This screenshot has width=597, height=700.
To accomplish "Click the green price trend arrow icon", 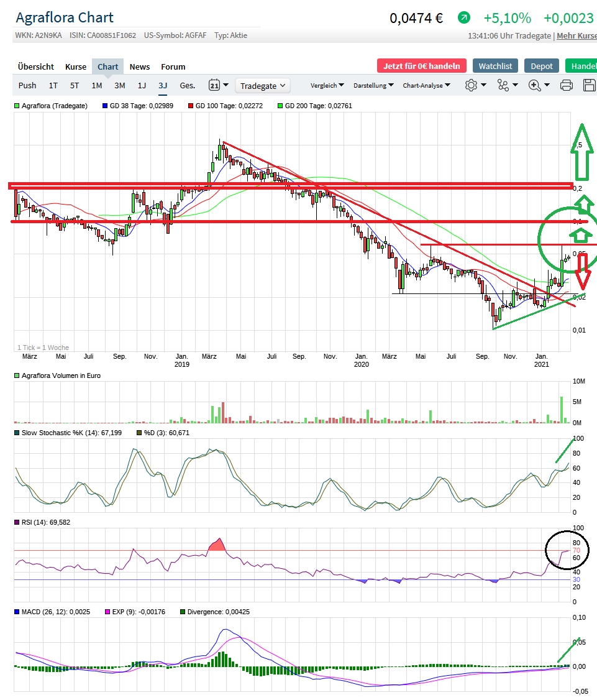I will [x=464, y=18].
